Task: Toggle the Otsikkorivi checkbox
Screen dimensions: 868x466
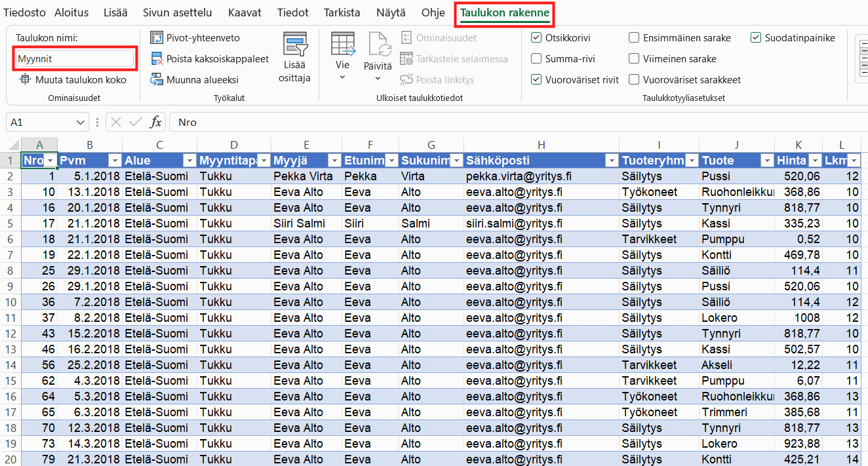Action: 536,38
